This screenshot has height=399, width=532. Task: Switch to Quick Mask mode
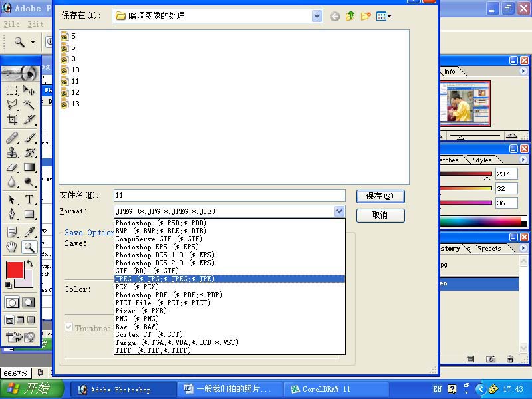[29, 302]
